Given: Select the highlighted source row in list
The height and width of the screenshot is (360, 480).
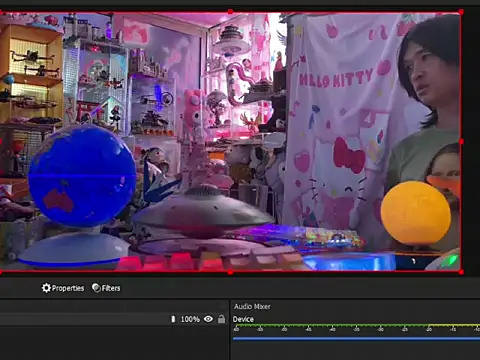Looking at the screenshot, I should tap(113, 319).
